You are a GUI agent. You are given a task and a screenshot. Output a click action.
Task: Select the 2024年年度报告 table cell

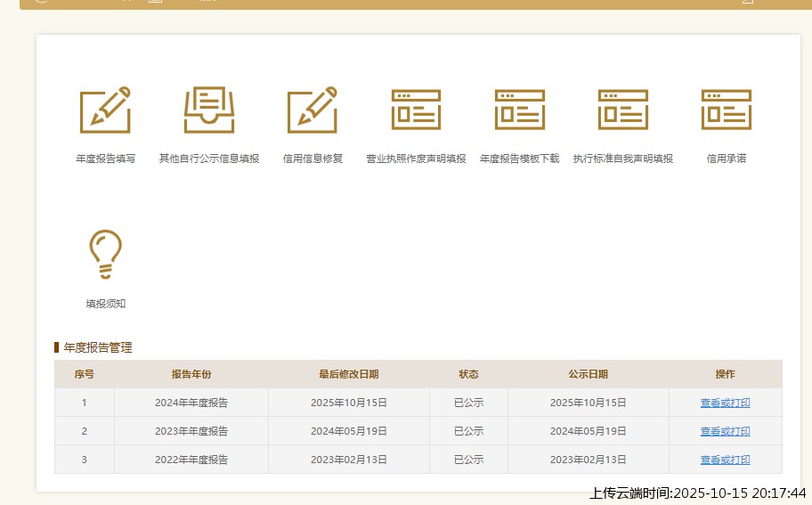tap(191, 403)
